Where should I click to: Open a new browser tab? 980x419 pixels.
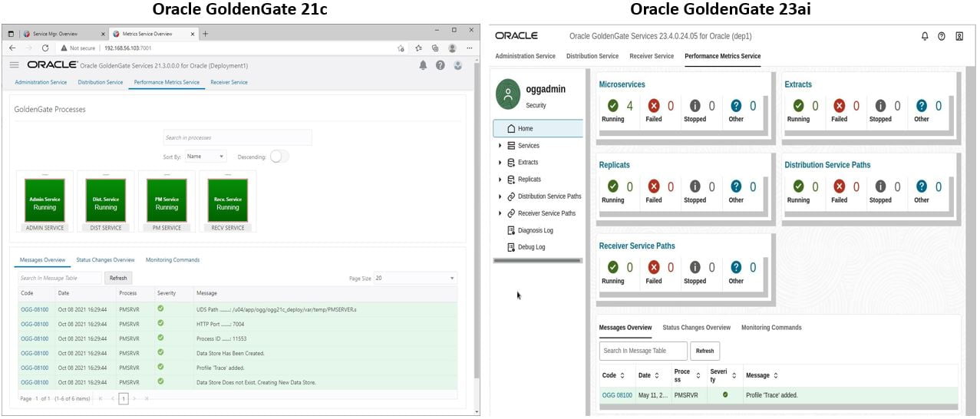coord(205,34)
